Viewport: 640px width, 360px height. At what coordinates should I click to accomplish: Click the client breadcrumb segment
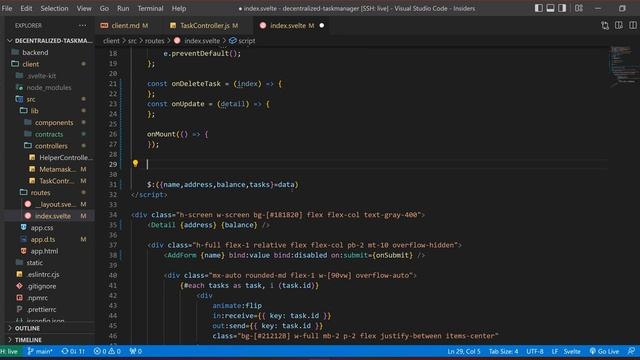coord(111,41)
